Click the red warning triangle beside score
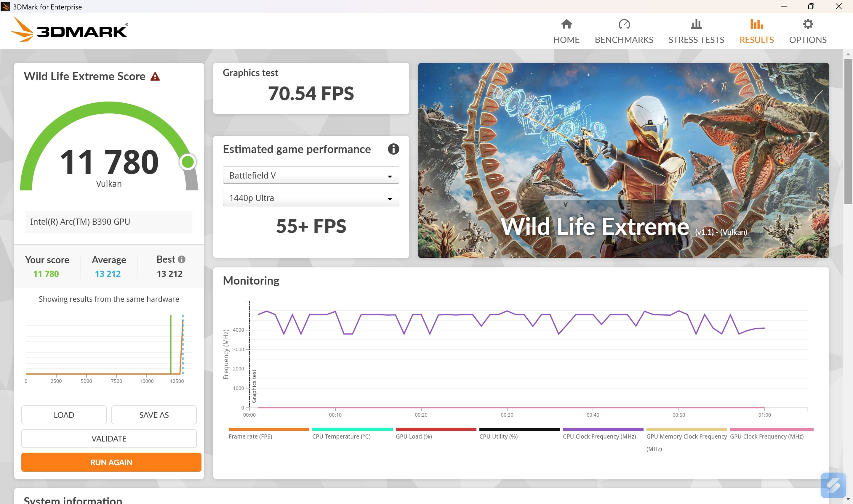 (155, 77)
